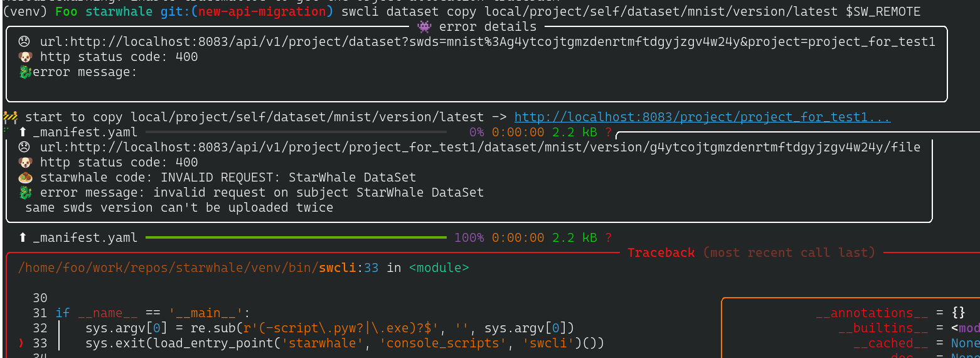980x358 pixels.
Task: Click the "0%" percentage value
Action: point(477,133)
